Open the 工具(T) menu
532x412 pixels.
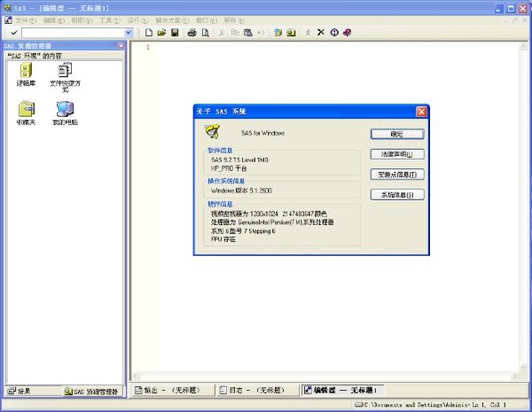110,20
